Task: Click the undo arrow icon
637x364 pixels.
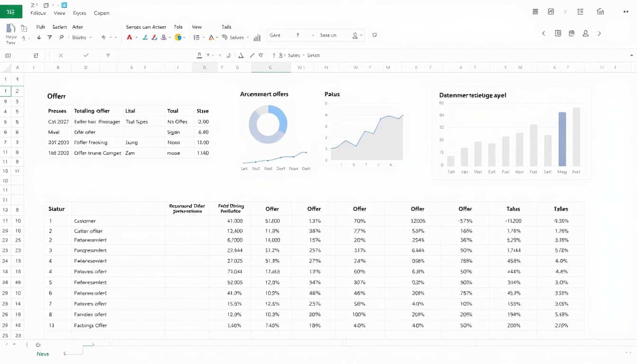Action: click(x=104, y=37)
